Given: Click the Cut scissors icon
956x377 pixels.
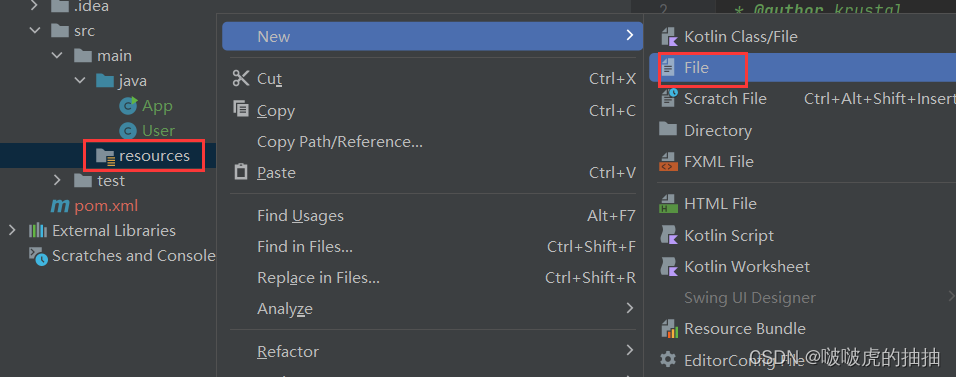Looking at the screenshot, I should 241,79.
